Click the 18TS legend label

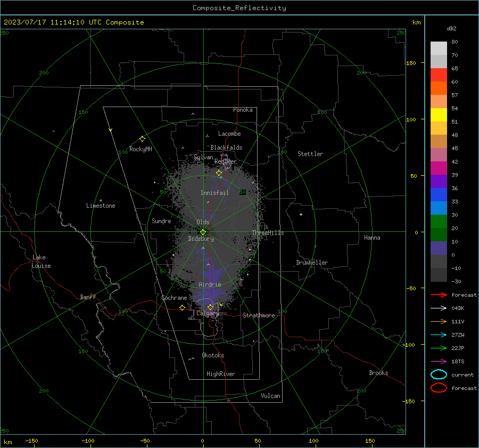(x=458, y=362)
